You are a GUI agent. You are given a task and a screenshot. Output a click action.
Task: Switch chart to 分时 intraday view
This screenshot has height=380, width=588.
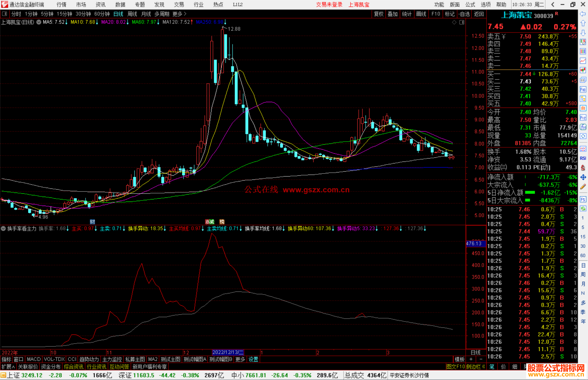pos(16,14)
